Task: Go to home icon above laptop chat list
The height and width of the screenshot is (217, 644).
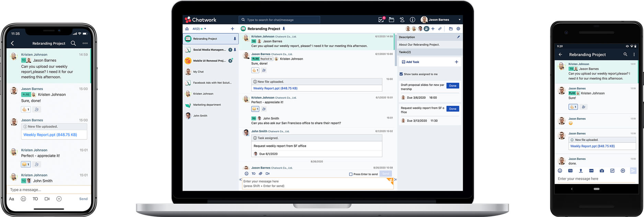Action: pos(187,29)
